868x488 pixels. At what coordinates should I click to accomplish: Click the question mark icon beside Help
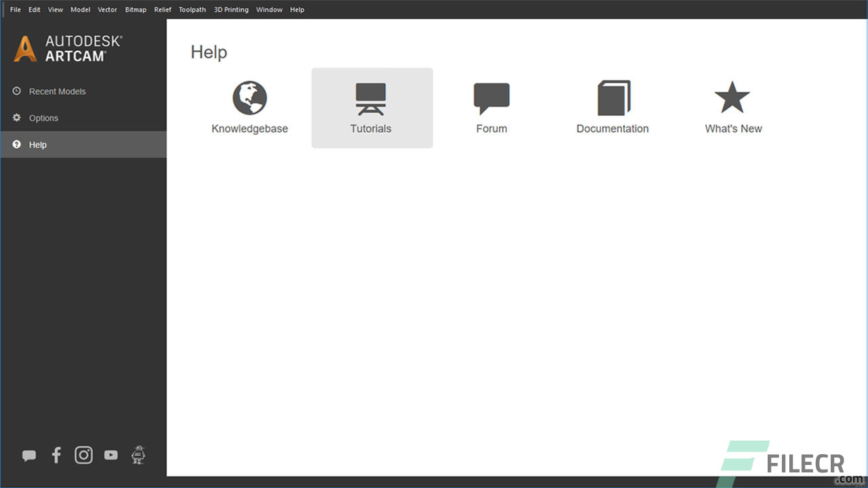coord(17,144)
